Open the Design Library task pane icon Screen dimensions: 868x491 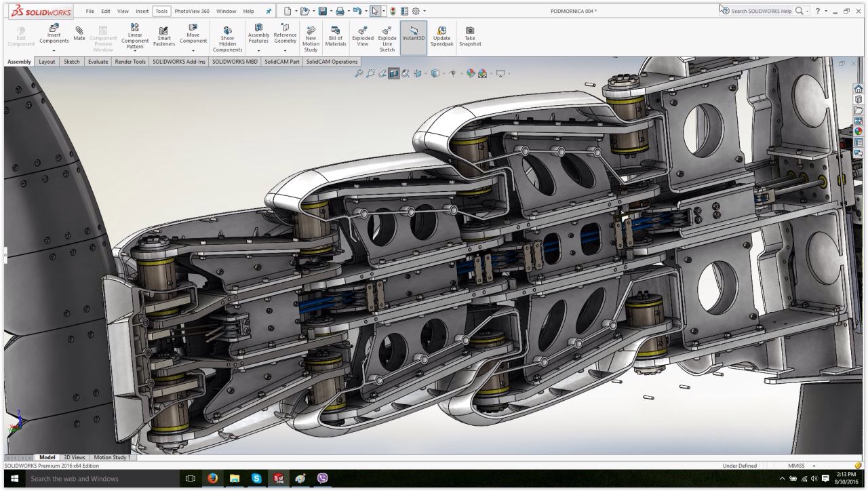859,99
